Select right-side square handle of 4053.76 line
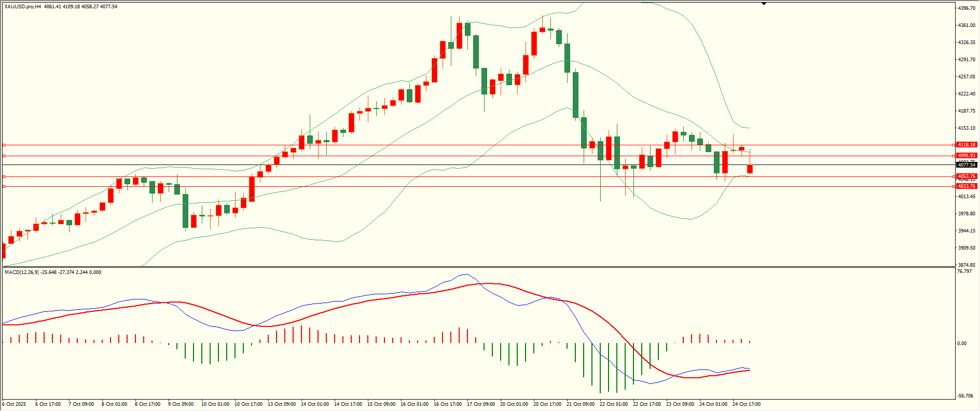 [x=954, y=176]
